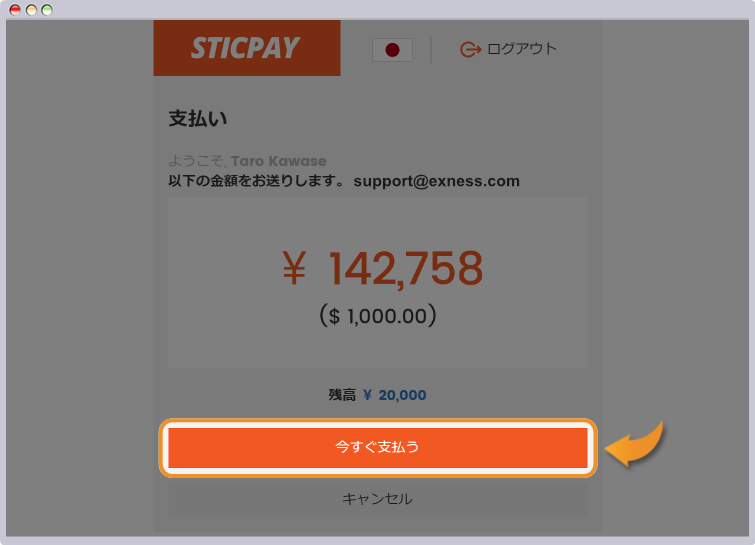Maximize the window with green button
This screenshot has height=545, width=755.
point(47,10)
